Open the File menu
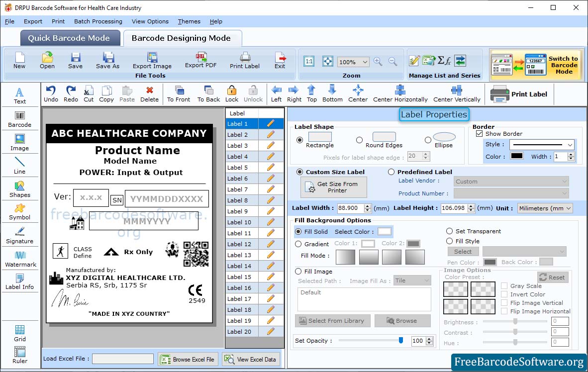 [9, 21]
